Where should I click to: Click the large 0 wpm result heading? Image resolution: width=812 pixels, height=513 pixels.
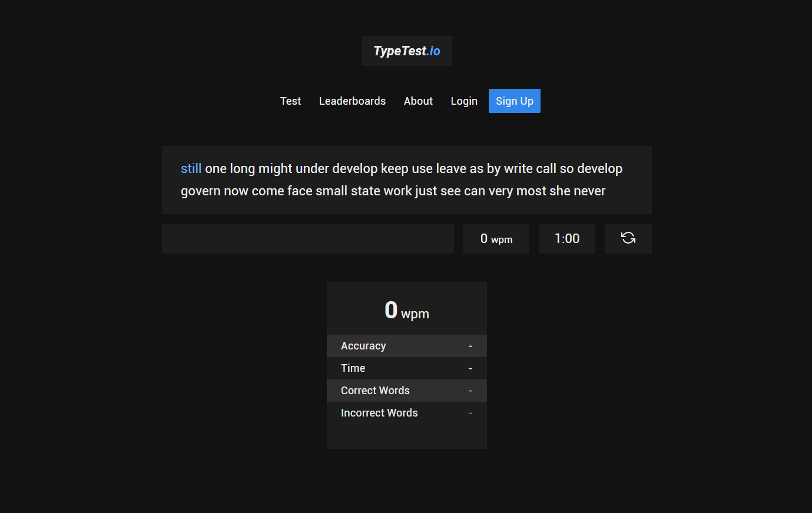[407, 311]
